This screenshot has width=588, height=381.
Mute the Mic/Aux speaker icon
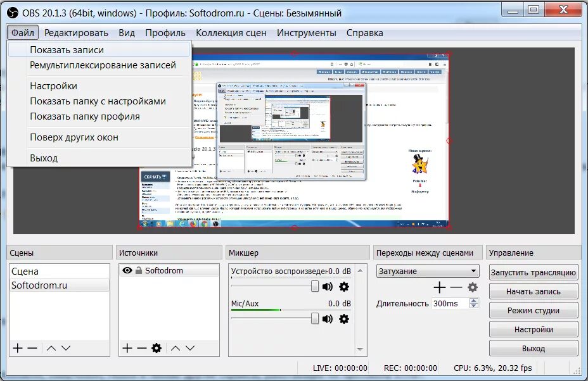click(328, 319)
